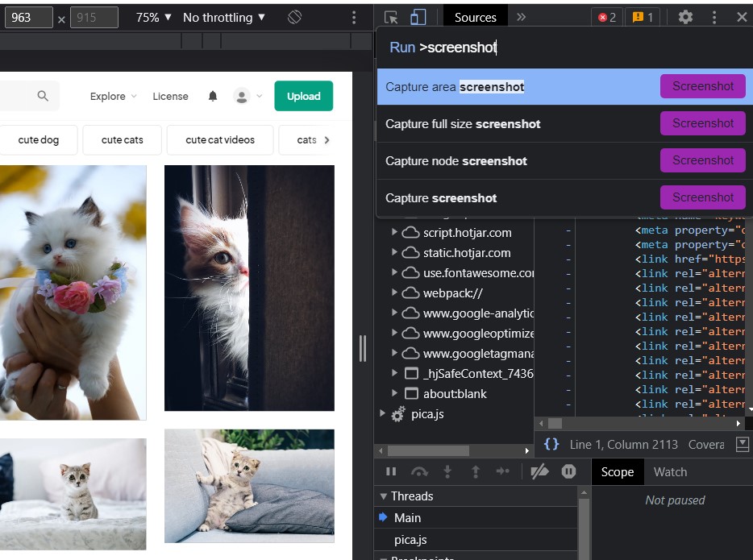The image size is (753, 560).
Task: Expand the script.hotjar.com tree node
Action: (x=394, y=230)
